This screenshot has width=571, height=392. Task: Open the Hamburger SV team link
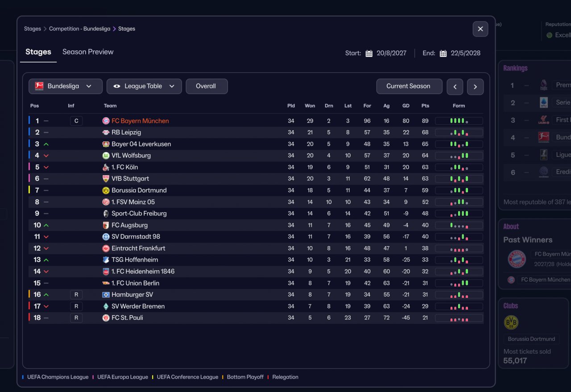[x=132, y=295]
